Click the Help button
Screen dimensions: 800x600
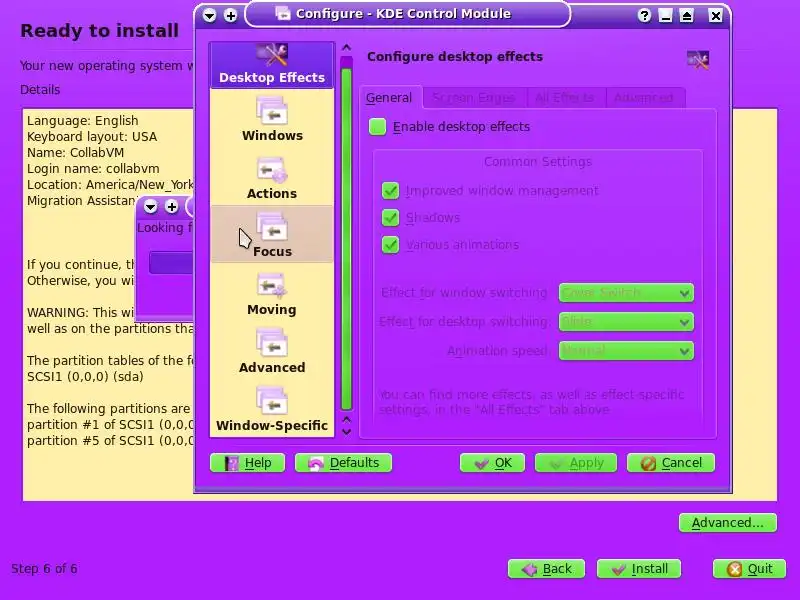click(x=247, y=463)
